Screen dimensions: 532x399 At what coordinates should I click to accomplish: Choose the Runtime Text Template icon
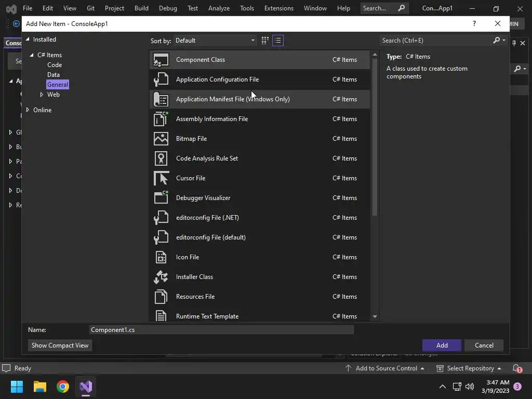click(x=161, y=316)
